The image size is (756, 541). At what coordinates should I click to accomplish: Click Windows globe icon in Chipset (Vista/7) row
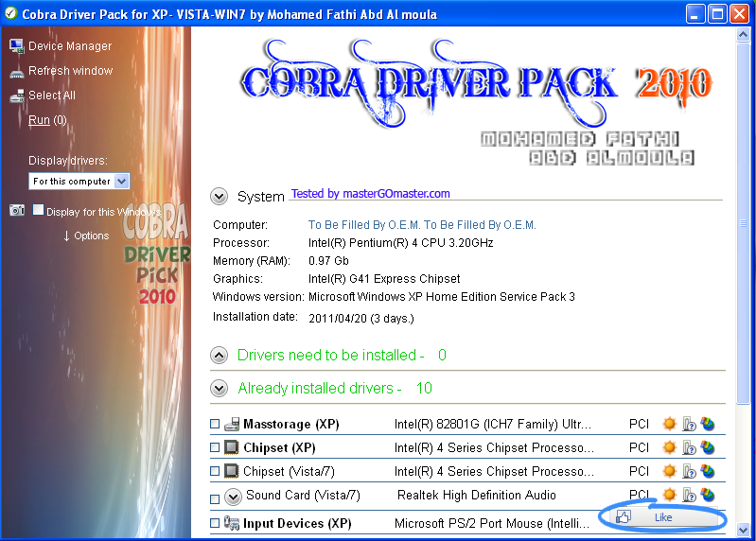coord(708,471)
